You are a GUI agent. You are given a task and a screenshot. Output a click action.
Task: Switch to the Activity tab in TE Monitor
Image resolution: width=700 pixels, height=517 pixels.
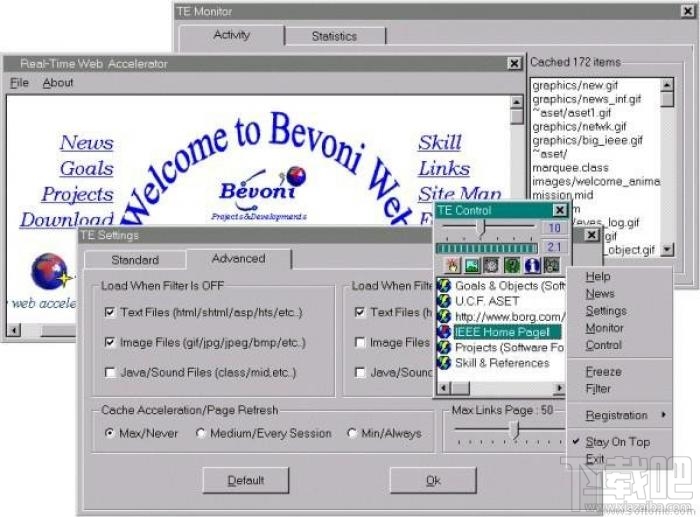tap(231, 35)
